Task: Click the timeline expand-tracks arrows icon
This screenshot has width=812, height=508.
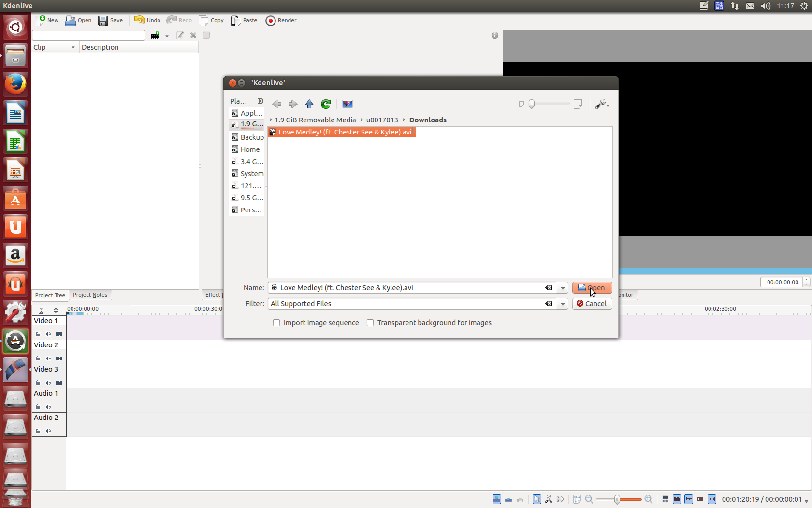Action: pos(56,310)
